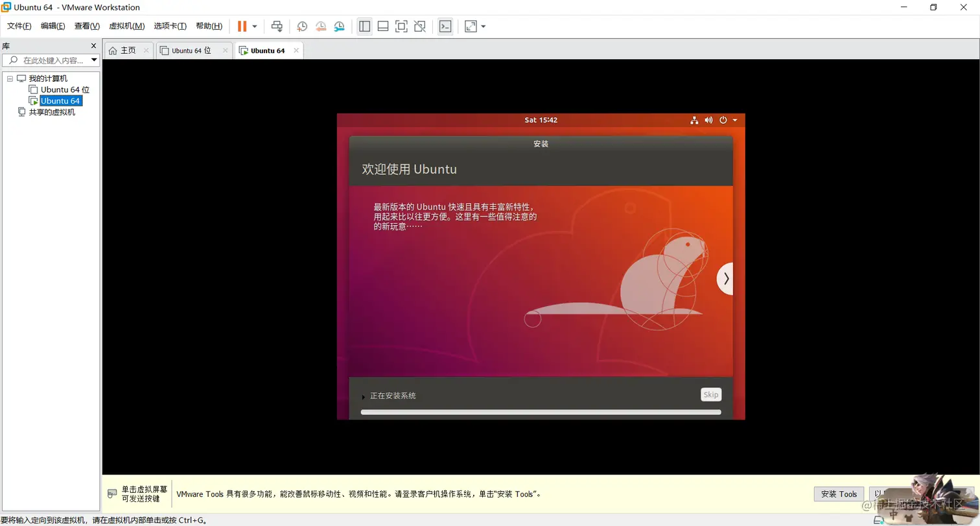This screenshot has width=980, height=526.
Task: Take a snapshot of the virtual machine
Action: click(x=302, y=26)
